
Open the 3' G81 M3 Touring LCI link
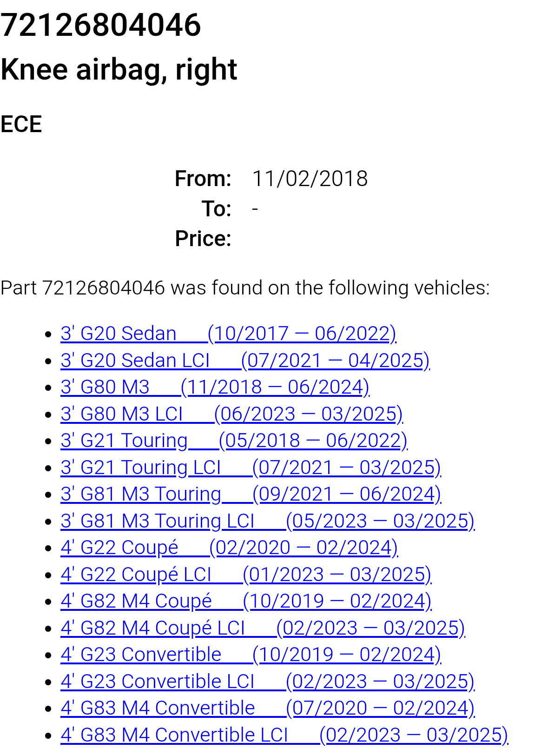point(267,521)
